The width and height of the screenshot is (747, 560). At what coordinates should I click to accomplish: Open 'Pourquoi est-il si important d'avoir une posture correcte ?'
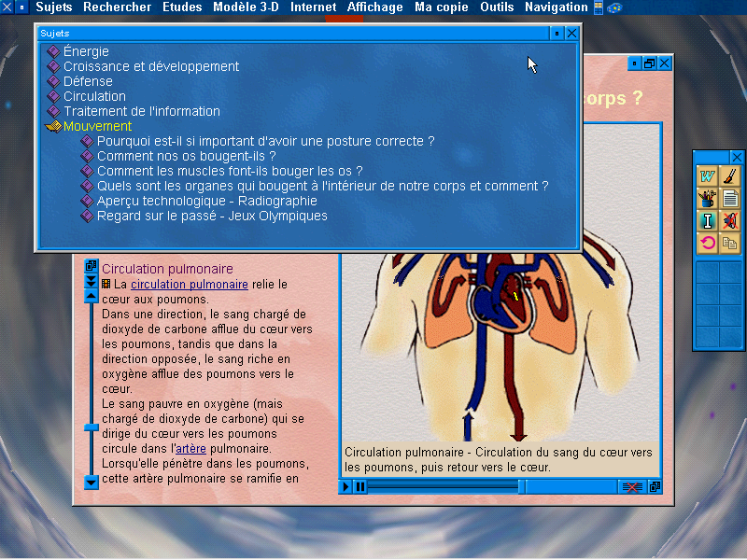266,141
